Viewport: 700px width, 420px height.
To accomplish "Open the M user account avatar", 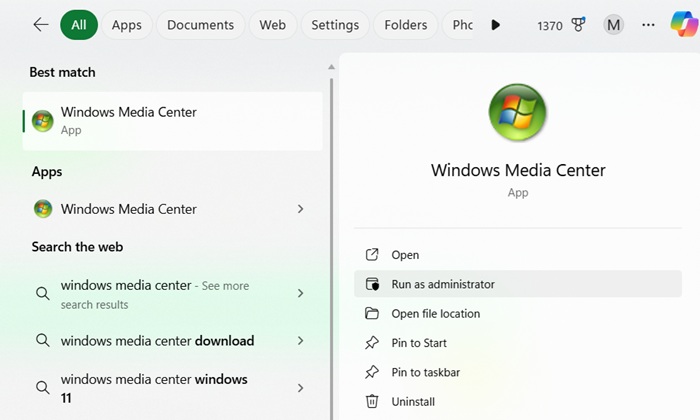I will [613, 25].
